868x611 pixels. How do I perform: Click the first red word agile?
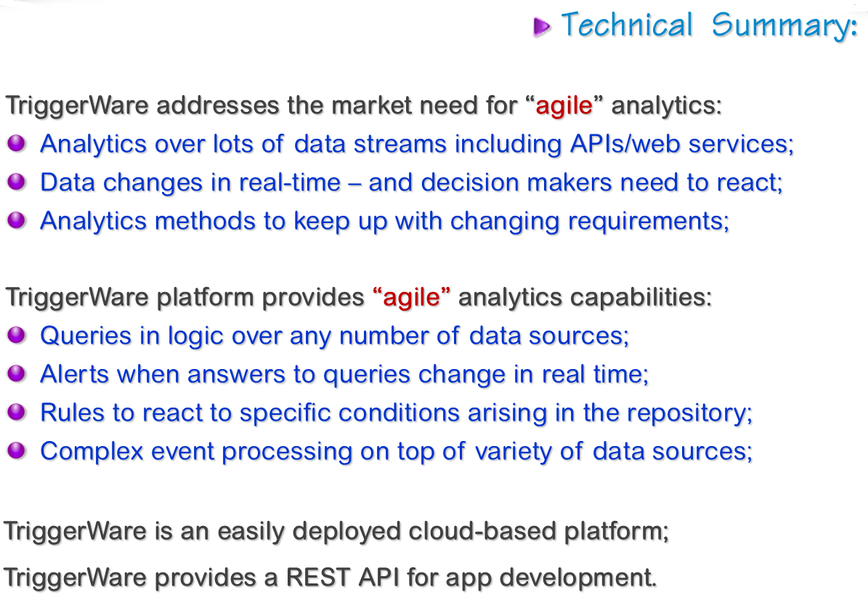[x=564, y=106]
